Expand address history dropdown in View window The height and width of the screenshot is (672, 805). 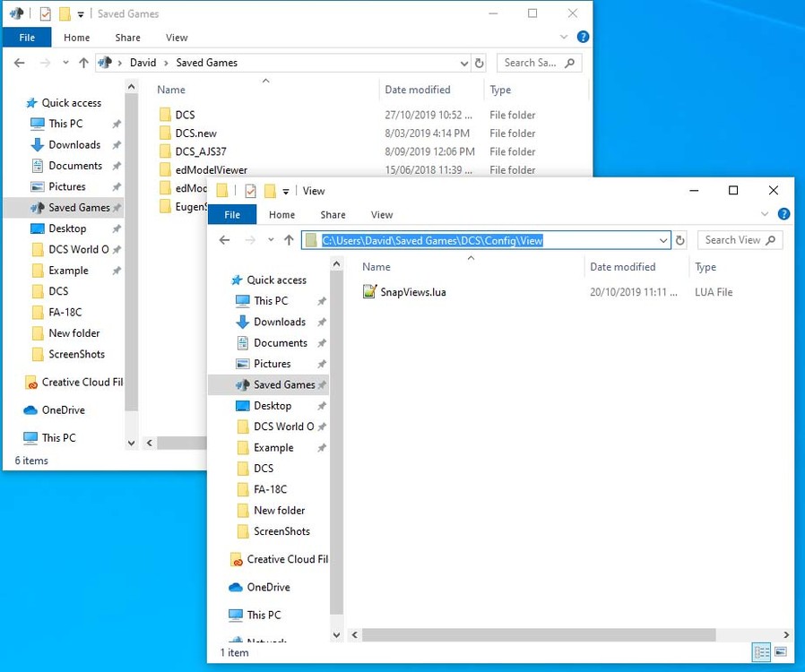662,240
